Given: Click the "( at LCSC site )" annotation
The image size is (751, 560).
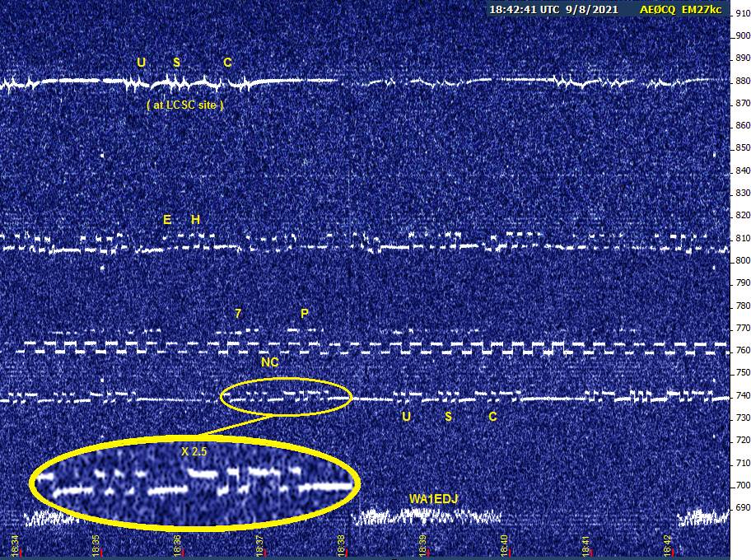Looking at the screenshot, I should 184,105.
